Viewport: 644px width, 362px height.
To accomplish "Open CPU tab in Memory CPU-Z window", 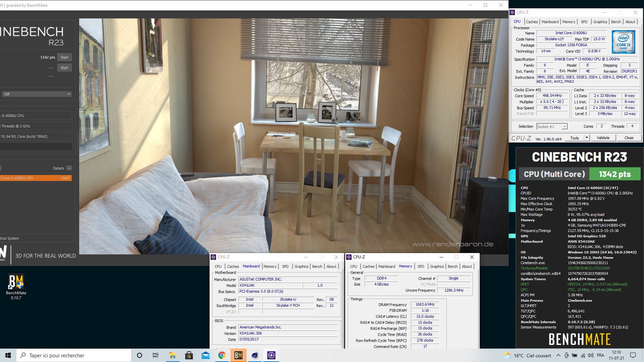I will tap(354, 266).
